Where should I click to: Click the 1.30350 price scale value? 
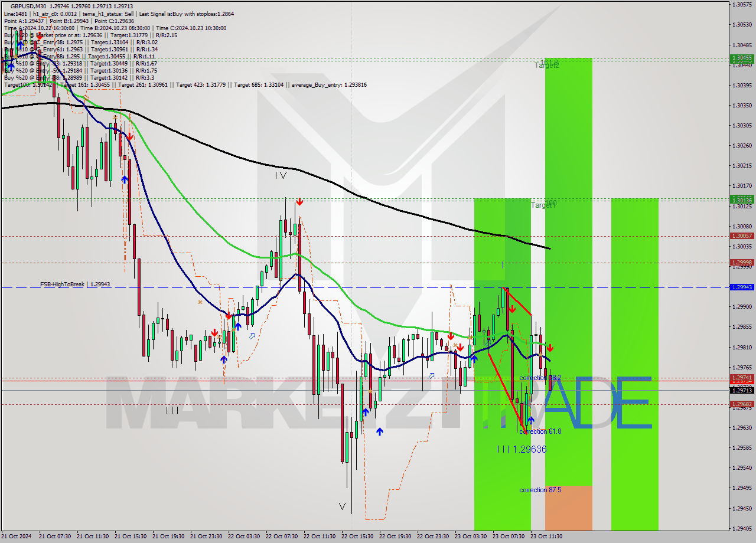point(742,105)
